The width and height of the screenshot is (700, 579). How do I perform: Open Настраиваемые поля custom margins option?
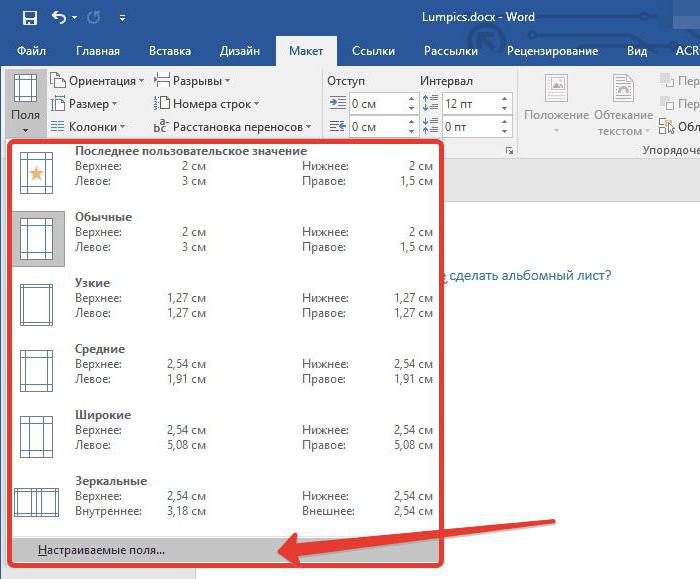coord(101,550)
